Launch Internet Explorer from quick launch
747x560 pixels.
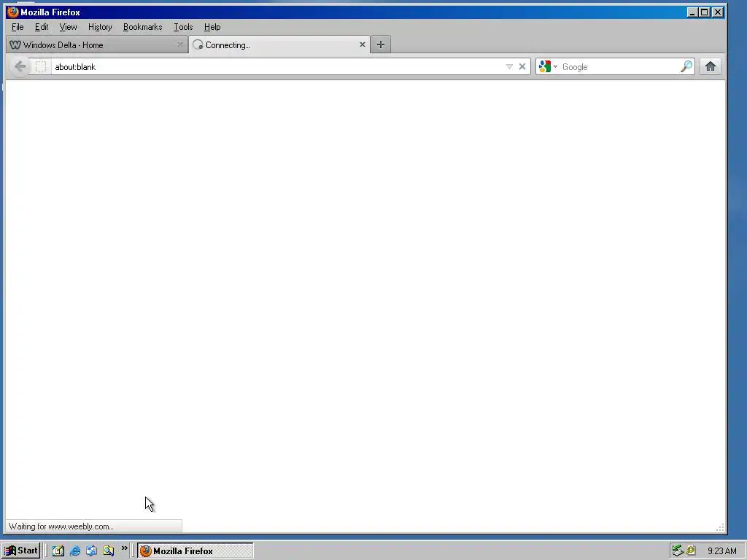tap(75, 551)
